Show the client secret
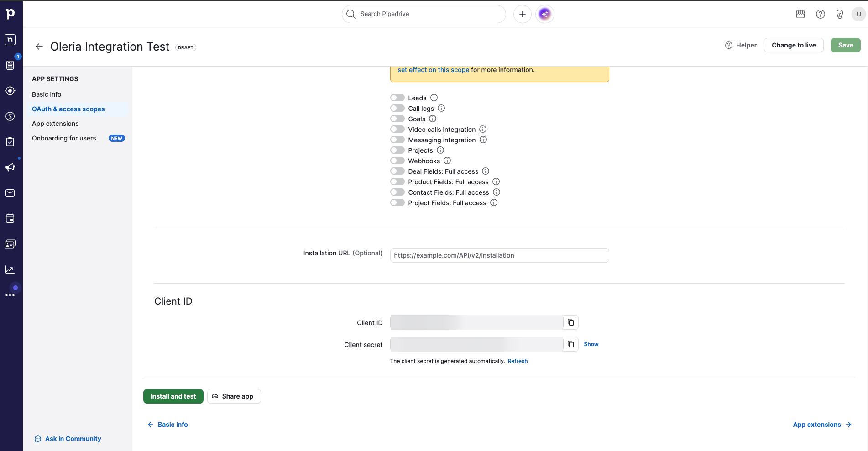 (591, 344)
